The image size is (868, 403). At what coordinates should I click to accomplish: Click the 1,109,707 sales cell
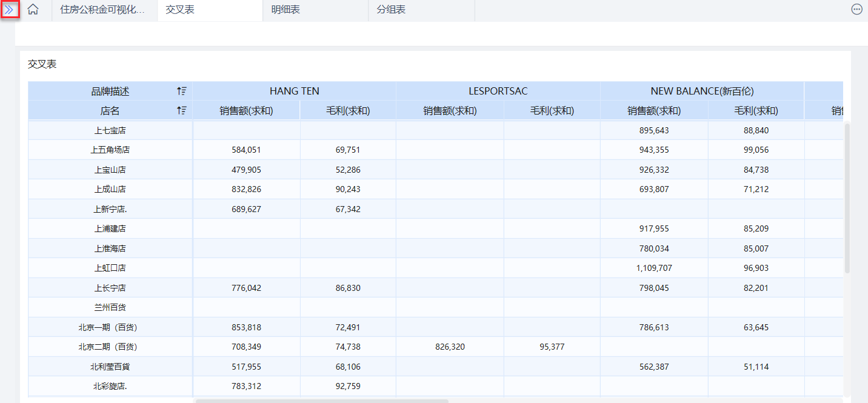(x=654, y=268)
